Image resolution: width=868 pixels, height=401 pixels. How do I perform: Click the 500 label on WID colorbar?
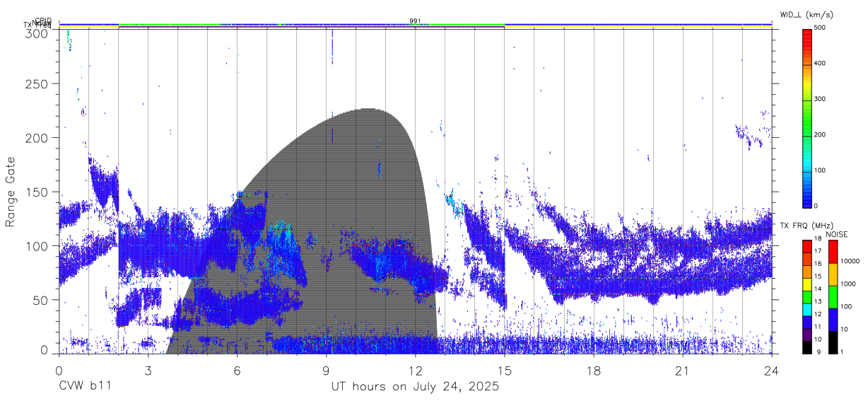tap(821, 28)
